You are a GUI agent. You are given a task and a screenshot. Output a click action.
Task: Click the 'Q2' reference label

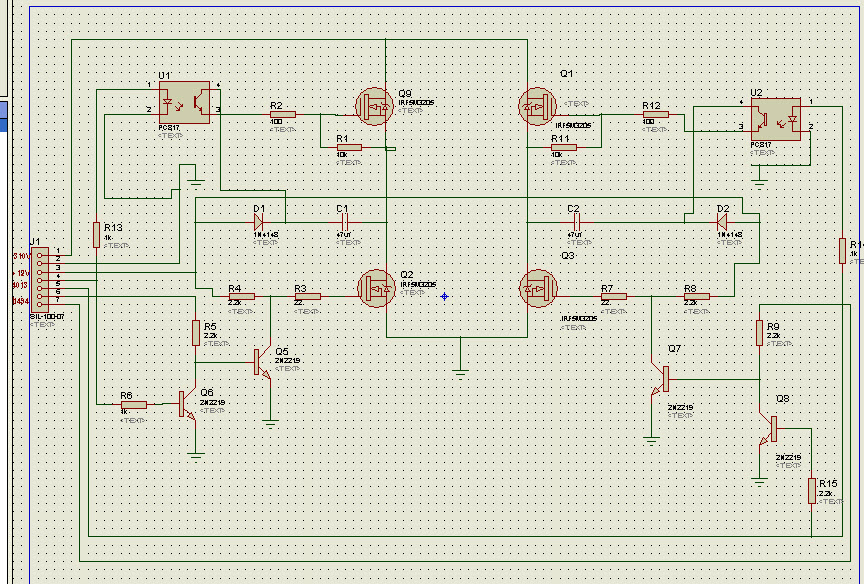[x=407, y=275]
